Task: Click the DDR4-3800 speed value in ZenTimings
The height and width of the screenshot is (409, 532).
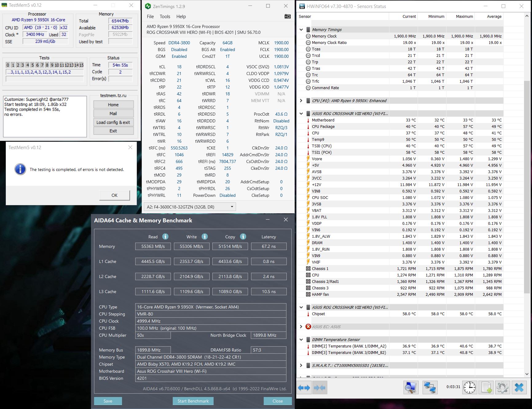Action: pos(179,43)
